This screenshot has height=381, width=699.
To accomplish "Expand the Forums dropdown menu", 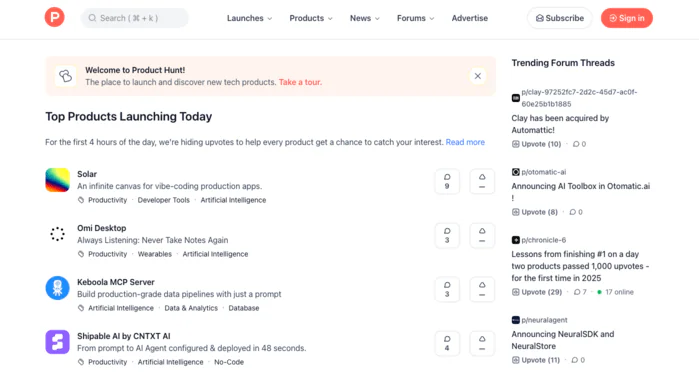I will click(415, 18).
